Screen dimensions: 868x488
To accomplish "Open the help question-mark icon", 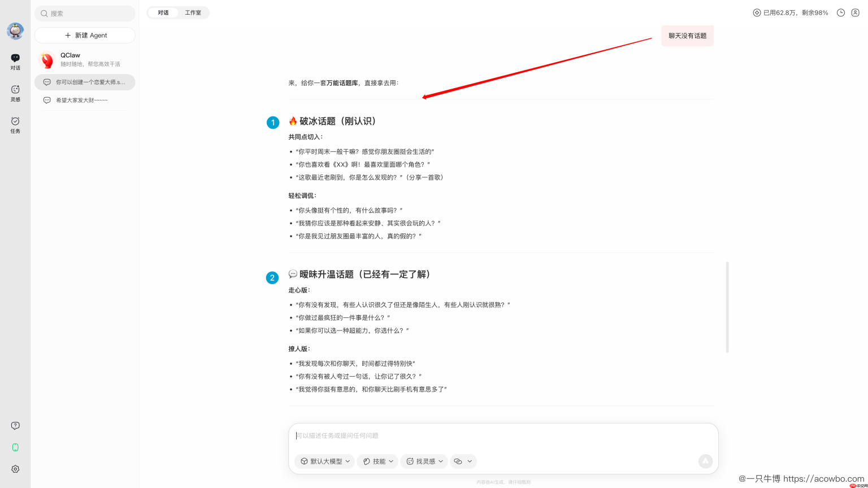I will click(x=15, y=426).
